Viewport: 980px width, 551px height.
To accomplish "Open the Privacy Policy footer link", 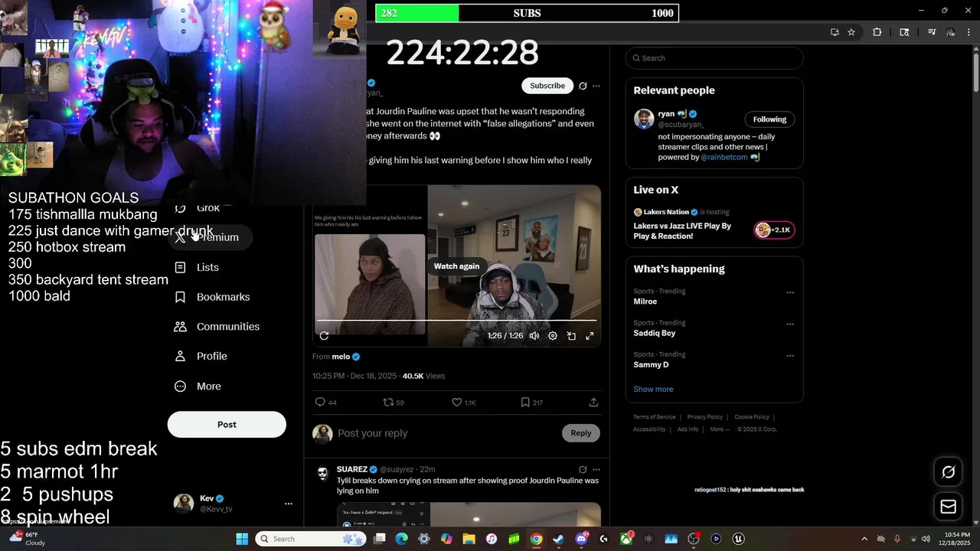I will tap(704, 417).
